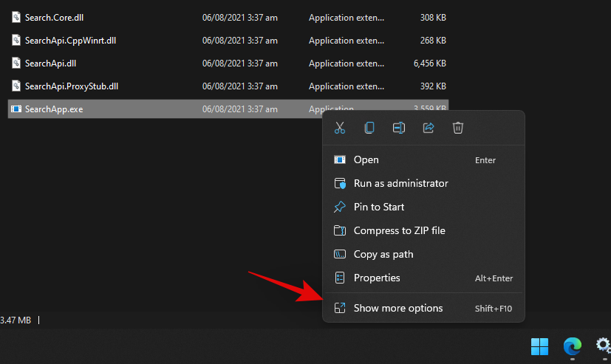The width and height of the screenshot is (611, 364).
Task: Click the Delete trash icon in context menu
Action: coord(458,128)
